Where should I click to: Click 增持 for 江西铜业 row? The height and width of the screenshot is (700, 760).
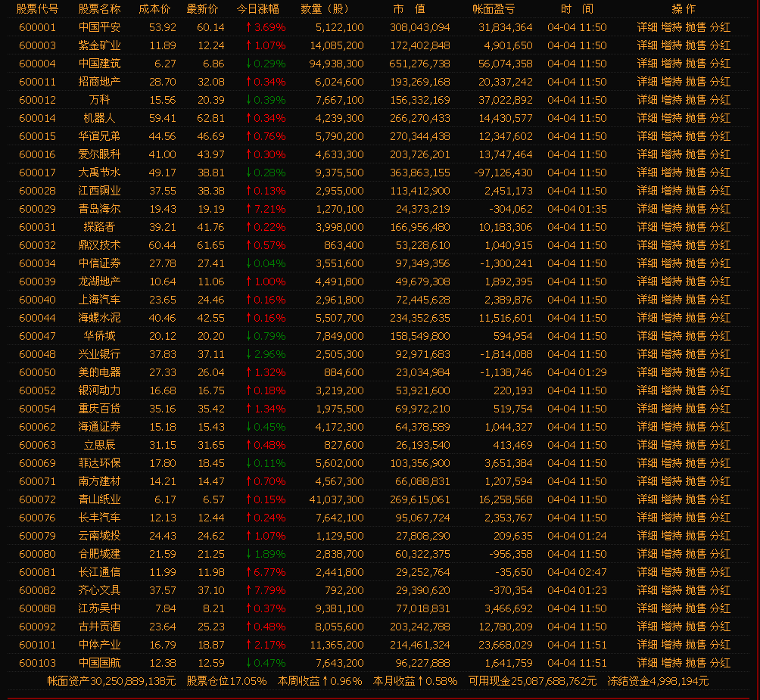(x=671, y=191)
